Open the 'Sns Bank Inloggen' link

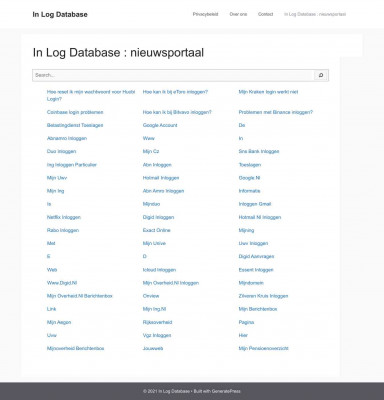pos(259,151)
